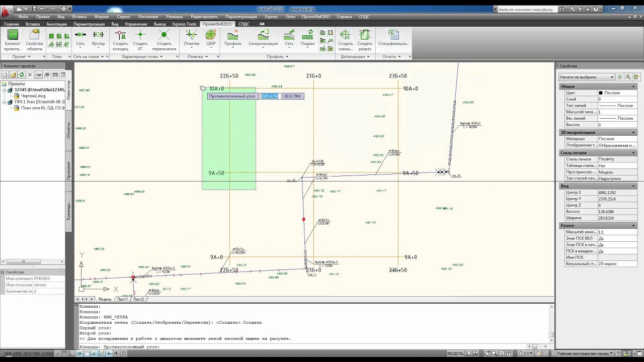644x362 pixels.
Task: Click Создать разрез tool
Action: tap(365, 40)
